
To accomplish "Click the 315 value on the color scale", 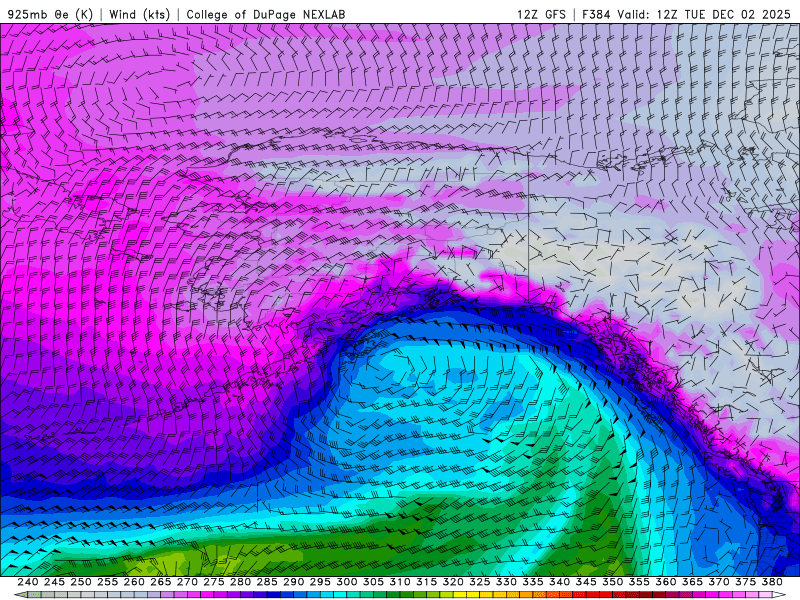I will (427, 582).
